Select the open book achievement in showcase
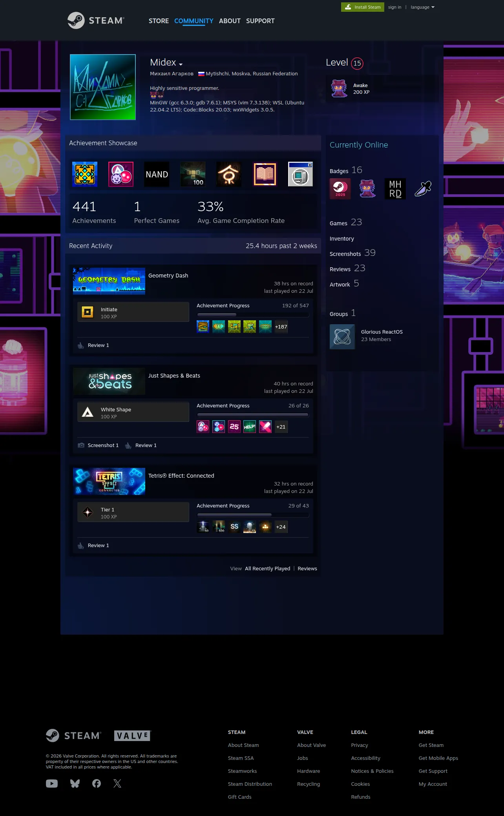 [265, 174]
